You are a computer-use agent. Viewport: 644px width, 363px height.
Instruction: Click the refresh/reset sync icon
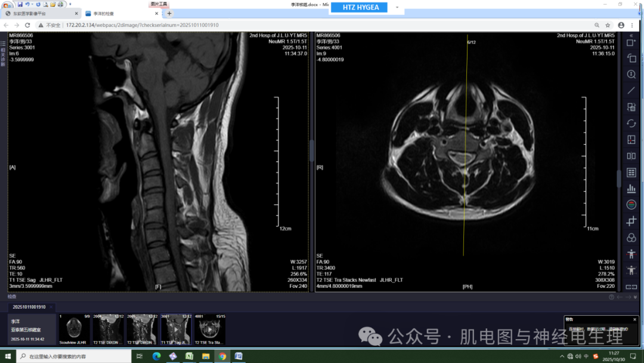tap(631, 124)
